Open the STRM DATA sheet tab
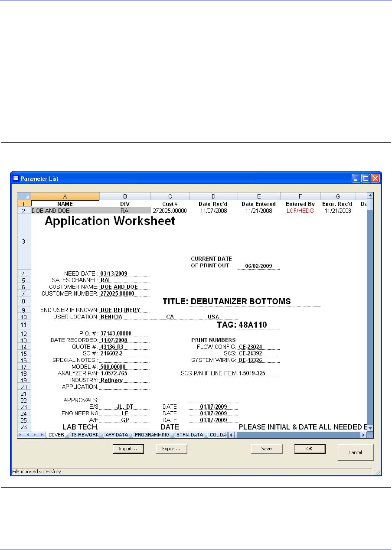Image resolution: width=392 pixels, height=550 pixels. 190,435
